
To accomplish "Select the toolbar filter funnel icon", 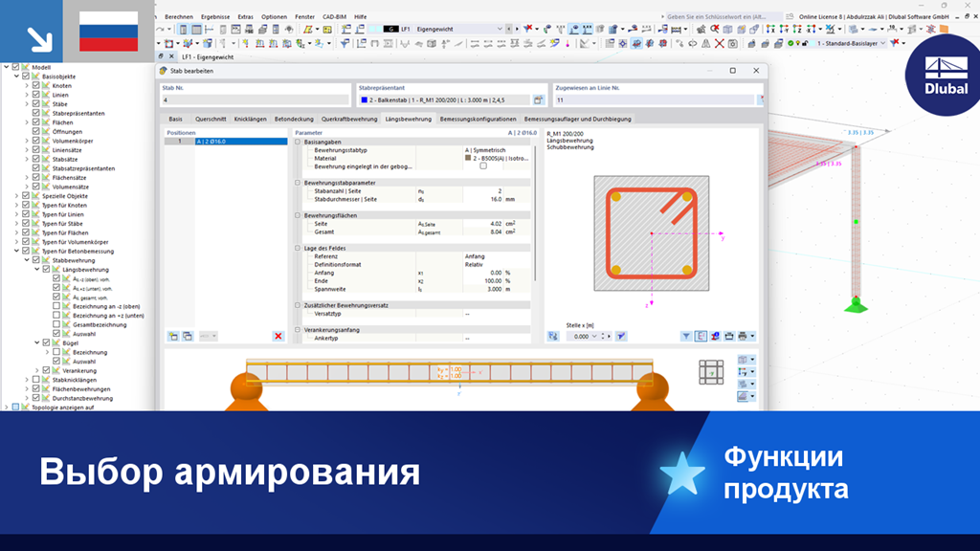I will 345,43.
